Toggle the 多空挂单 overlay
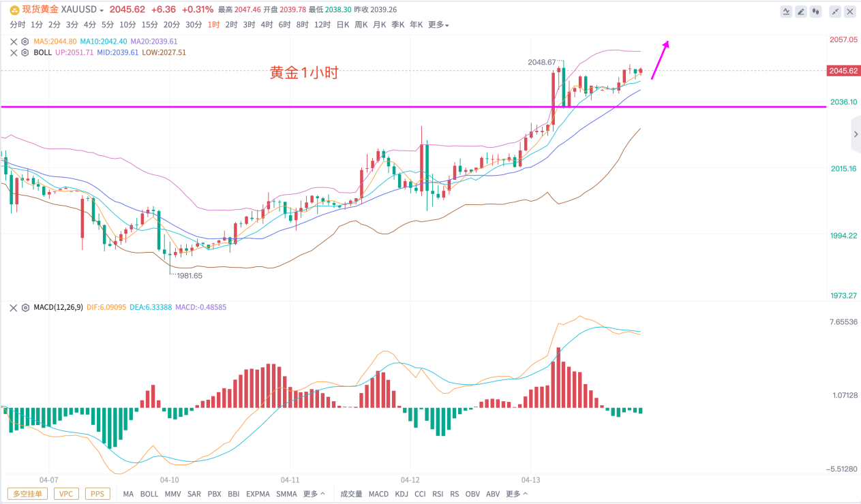The image size is (861, 504). click(x=27, y=494)
